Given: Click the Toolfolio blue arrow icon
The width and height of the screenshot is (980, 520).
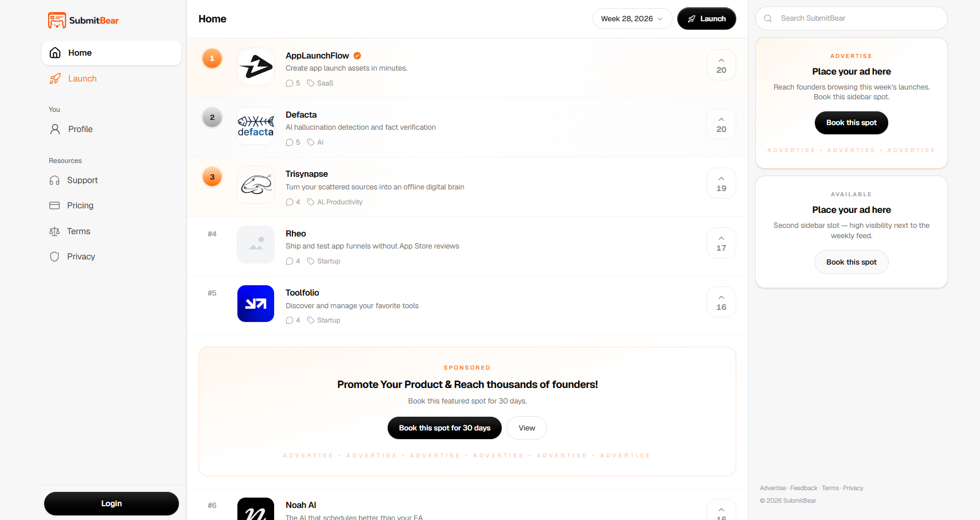Looking at the screenshot, I should [256, 304].
